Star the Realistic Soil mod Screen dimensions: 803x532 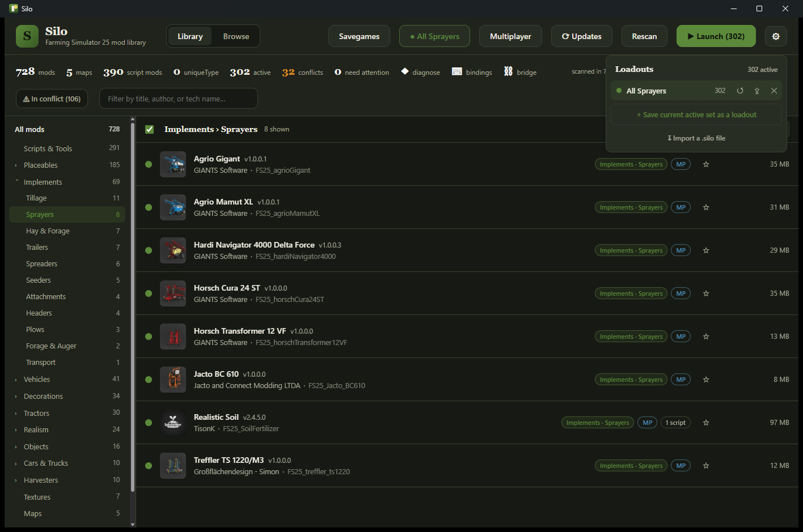pos(706,423)
